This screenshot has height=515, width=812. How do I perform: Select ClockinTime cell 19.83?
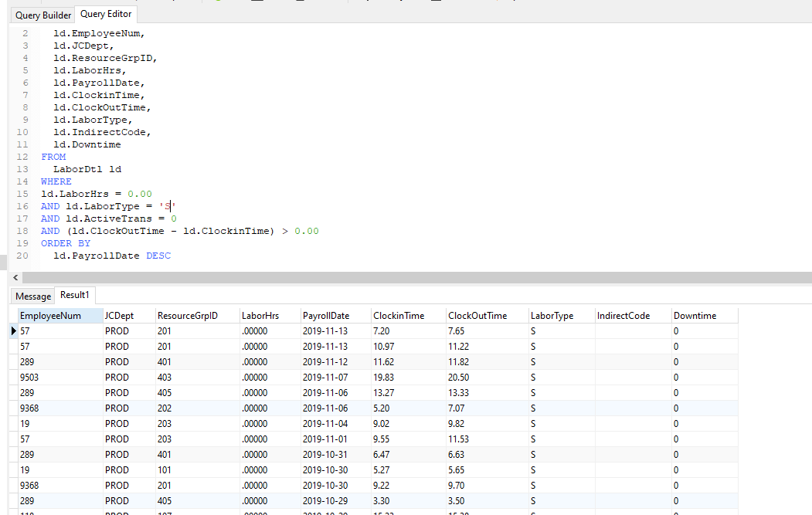pyautogui.click(x=409, y=378)
